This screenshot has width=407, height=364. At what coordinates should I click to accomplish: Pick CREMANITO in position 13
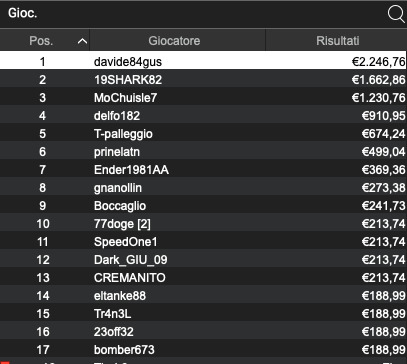click(130, 278)
